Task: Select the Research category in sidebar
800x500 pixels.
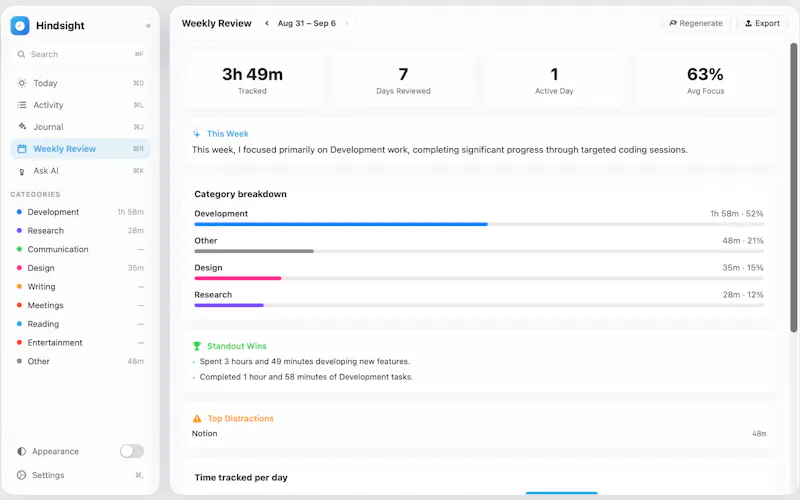Action: 80,231
